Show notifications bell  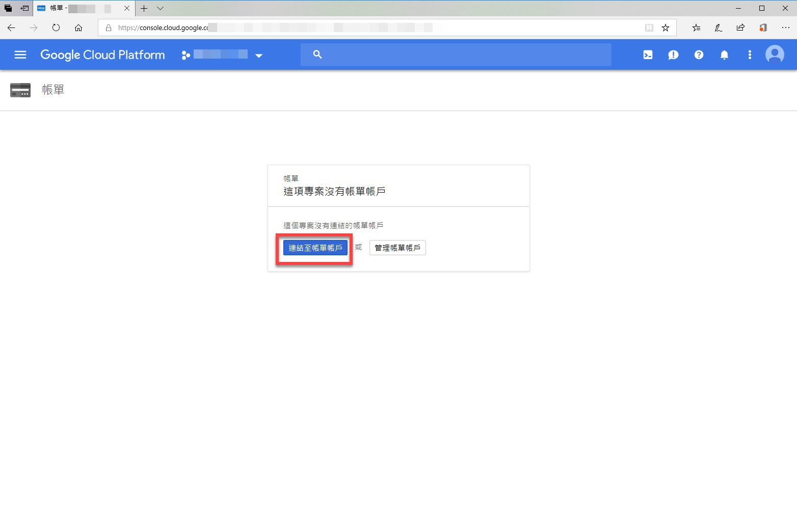point(724,55)
